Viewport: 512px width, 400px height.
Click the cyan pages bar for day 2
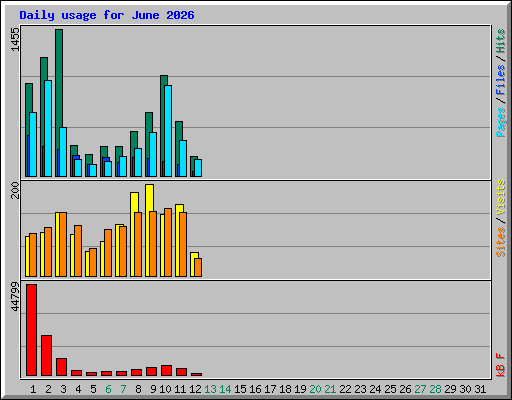48,128
